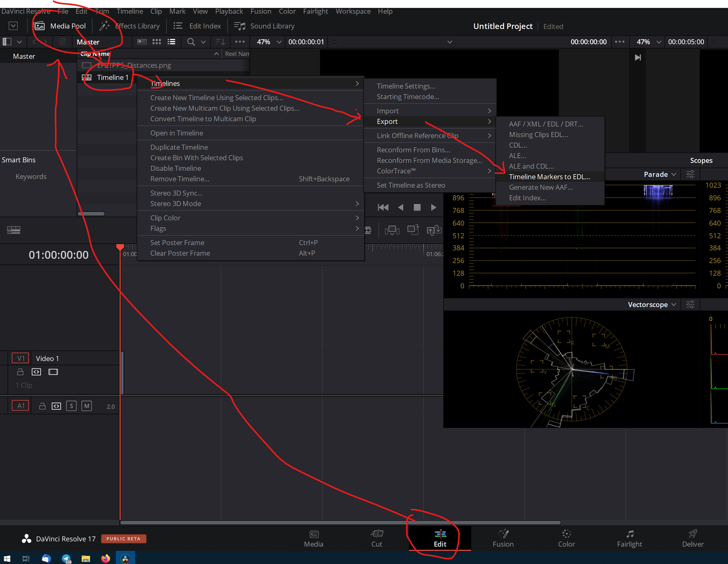Open Parade scope settings icon

[690, 174]
